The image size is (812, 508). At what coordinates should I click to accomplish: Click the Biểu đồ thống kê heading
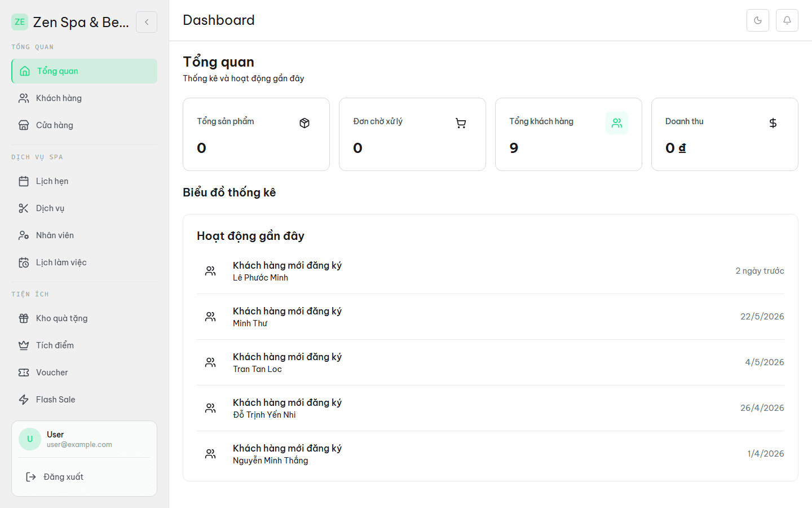(x=229, y=192)
